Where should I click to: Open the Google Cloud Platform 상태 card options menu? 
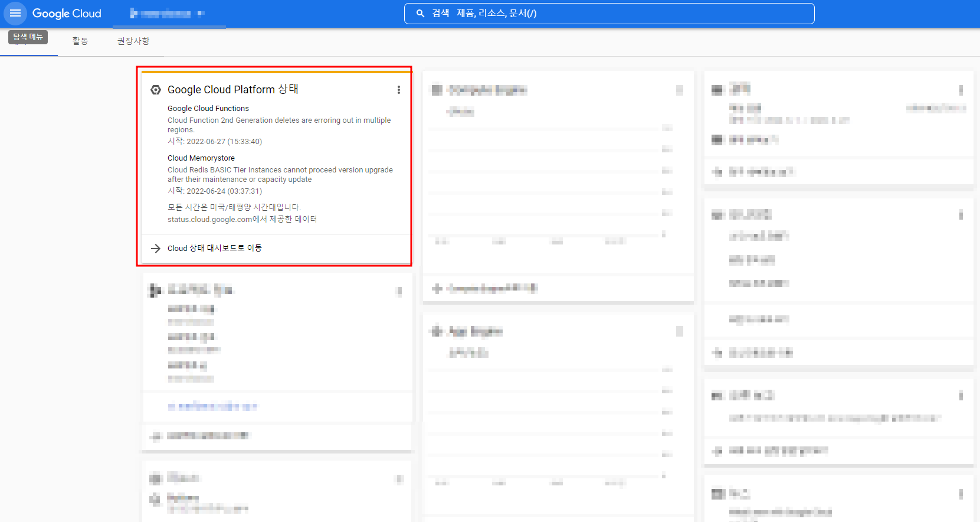point(399,90)
